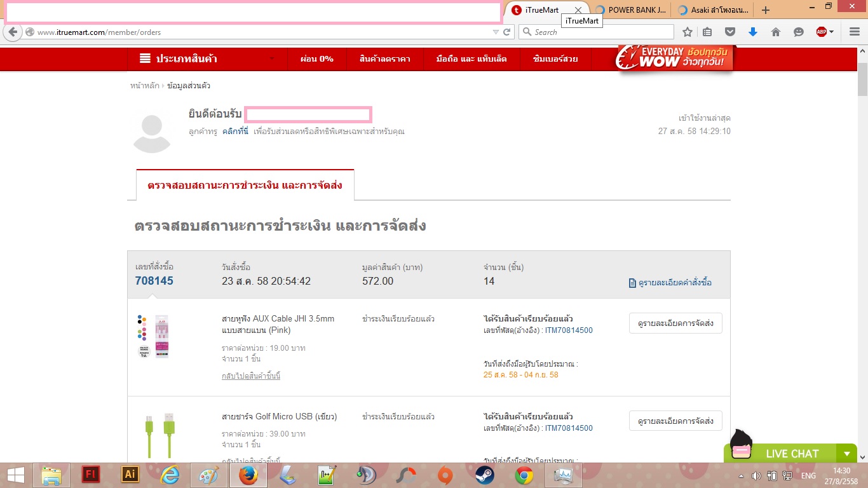Open File Explorer from the taskbar
The height and width of the screenshot is (488, 868).
[51, 475]
